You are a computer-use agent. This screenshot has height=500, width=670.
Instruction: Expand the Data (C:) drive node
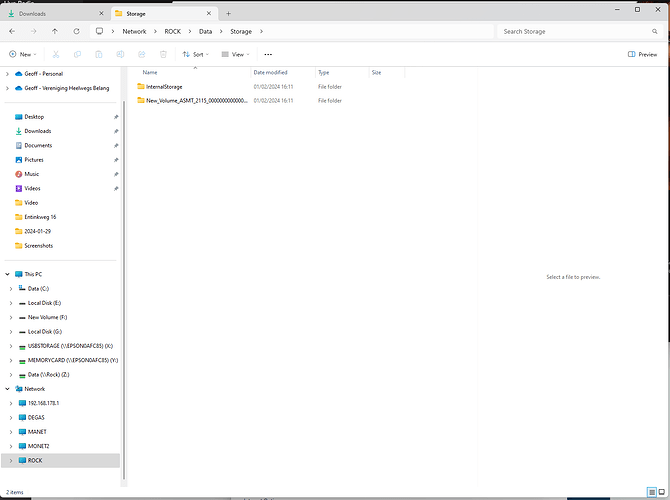pos(11,289)
